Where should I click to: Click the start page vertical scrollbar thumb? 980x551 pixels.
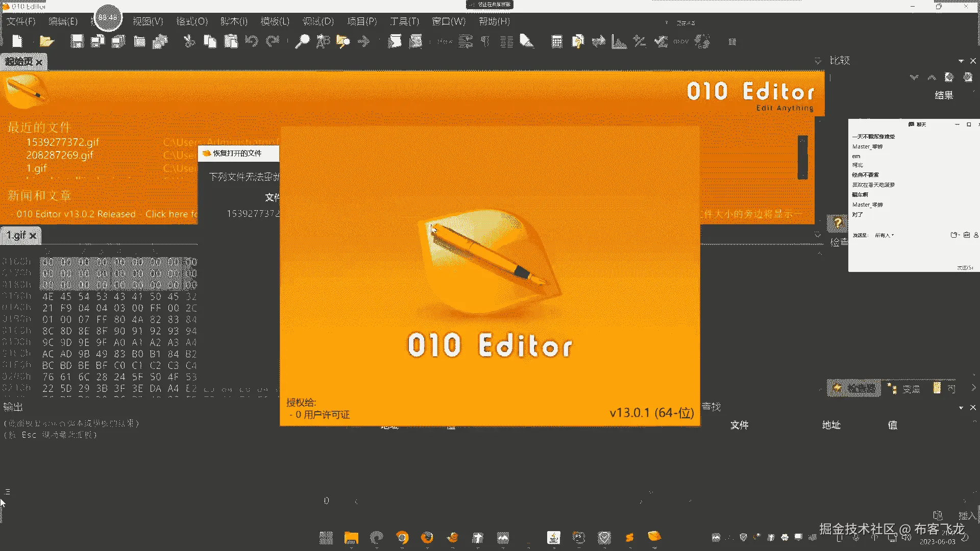(802, 157)
